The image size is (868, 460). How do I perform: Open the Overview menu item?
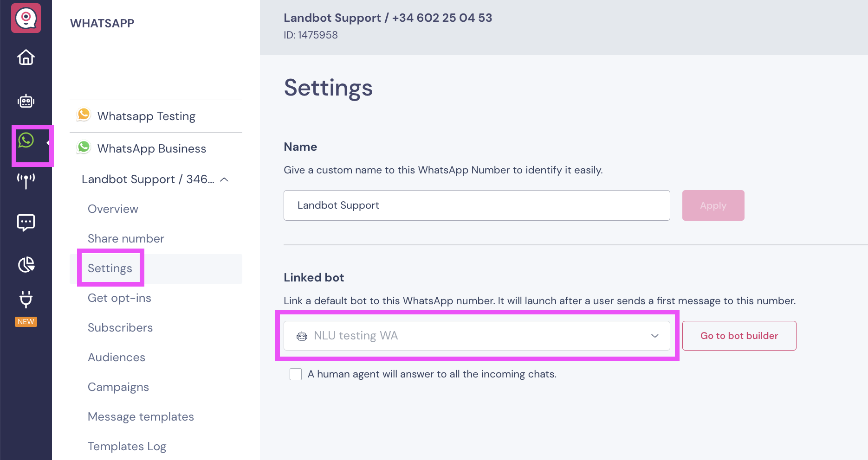click(113, 209)
